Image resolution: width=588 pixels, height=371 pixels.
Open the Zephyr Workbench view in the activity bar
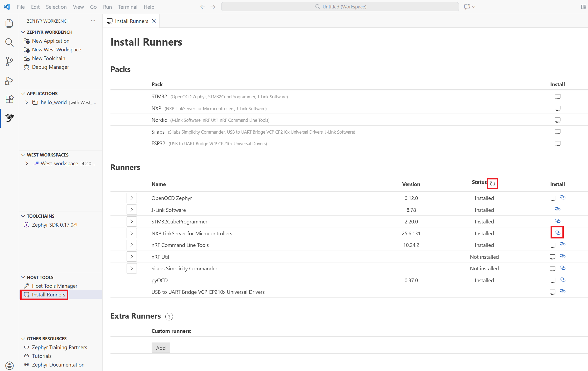tap(9, 118)
